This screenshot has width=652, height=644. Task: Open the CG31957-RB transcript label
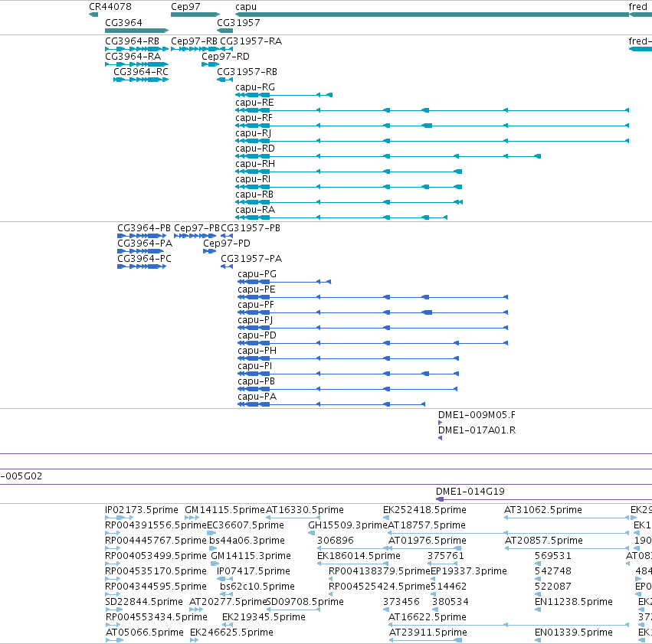pyautogui.click(x=247, y=72)
